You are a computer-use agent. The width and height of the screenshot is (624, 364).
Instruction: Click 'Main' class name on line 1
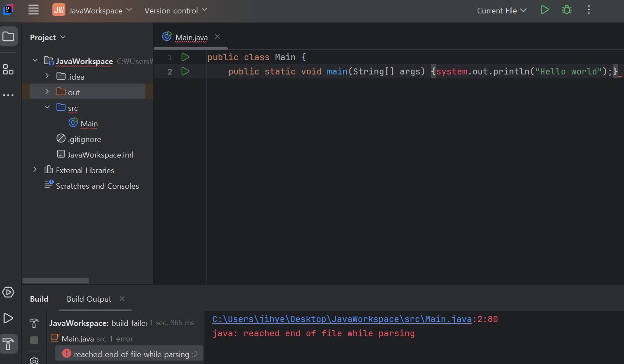click(x=285, y=57)
